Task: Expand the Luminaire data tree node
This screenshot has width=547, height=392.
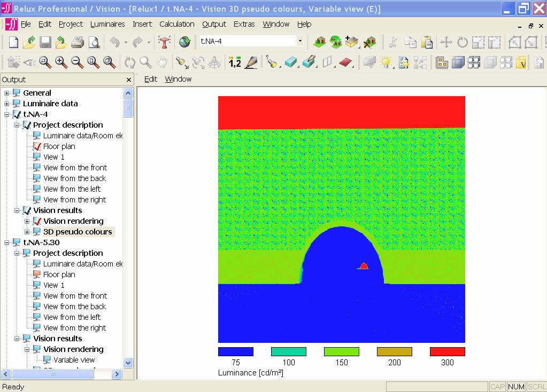Action: pyautogui.click(x=6, y=104)
